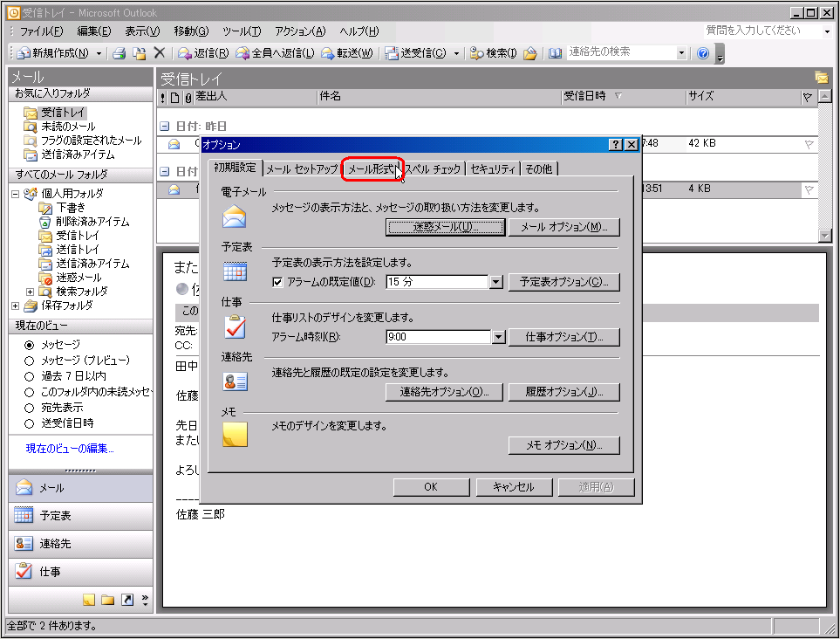This screenshot has height=639, width=840.
Task: Select the メッセージ view radio button
Action: tap(30, 345)
